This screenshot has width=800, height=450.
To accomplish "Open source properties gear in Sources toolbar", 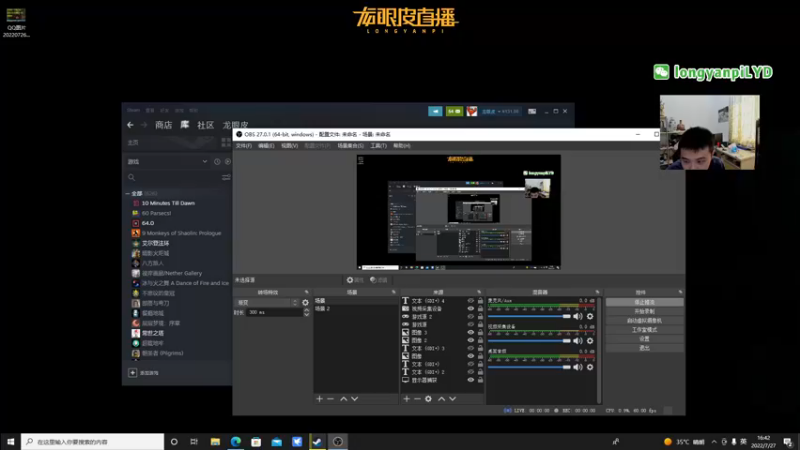I will coord(428,399).
